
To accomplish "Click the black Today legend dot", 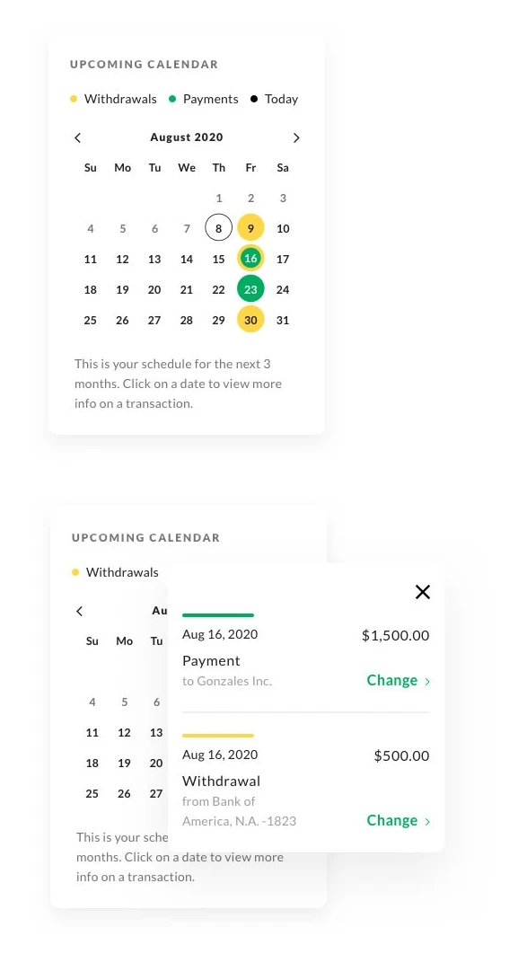I will pyautogui.click(x=254, y=99).
